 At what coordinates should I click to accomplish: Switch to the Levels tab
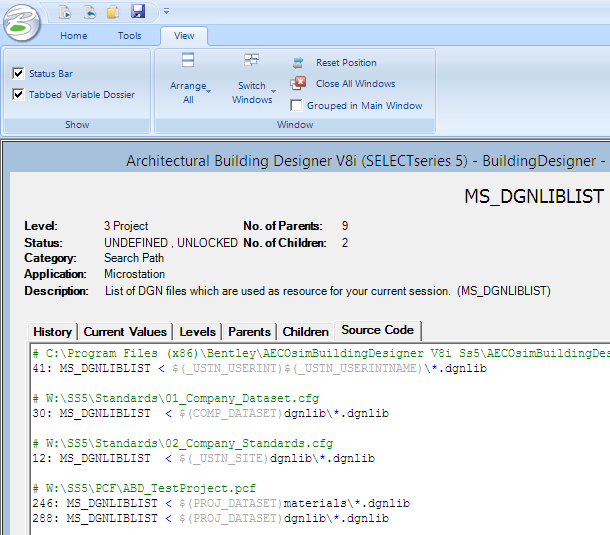[198, 332]
